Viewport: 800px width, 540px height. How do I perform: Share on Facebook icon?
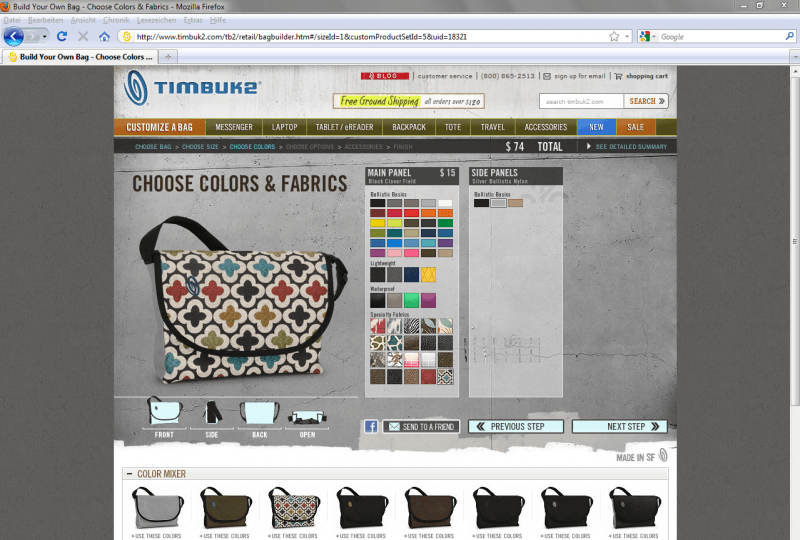pos(371,427)
